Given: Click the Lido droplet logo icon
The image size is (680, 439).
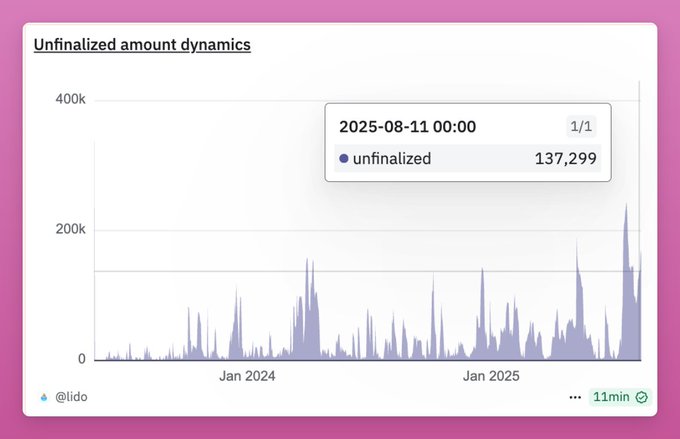Looking at the screenshot, I should (x=44, y=397).
